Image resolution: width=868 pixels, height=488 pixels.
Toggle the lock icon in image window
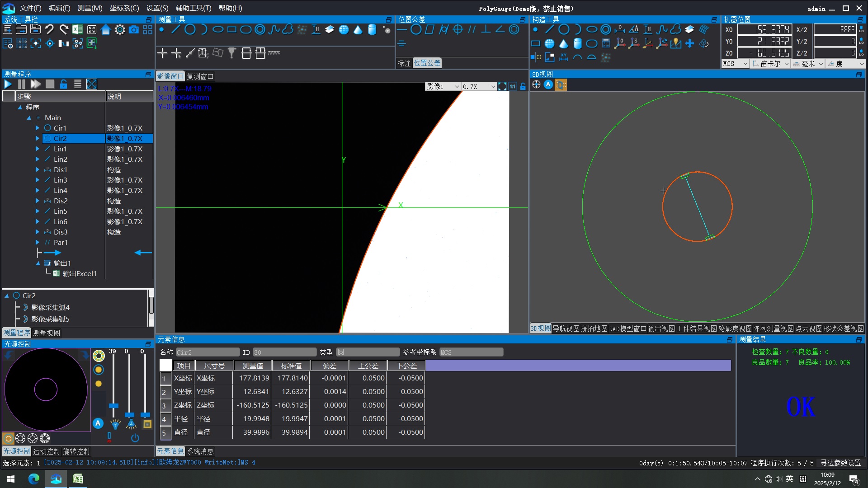coord(523,86)
